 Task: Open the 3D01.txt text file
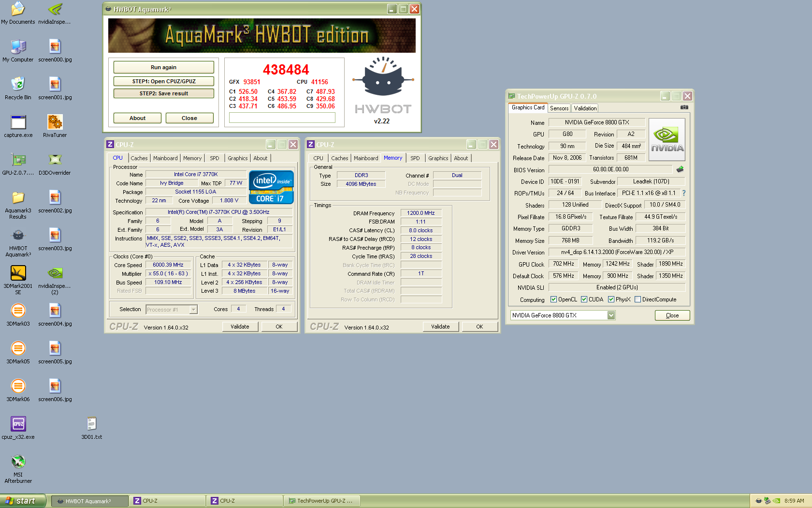pos(91,428)
